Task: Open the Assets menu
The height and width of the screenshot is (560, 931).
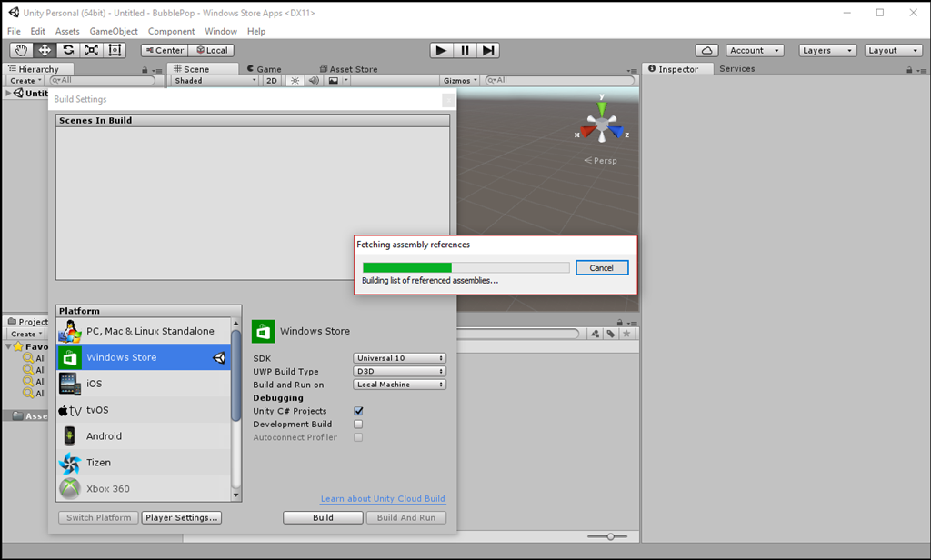Action: point(67,31)
